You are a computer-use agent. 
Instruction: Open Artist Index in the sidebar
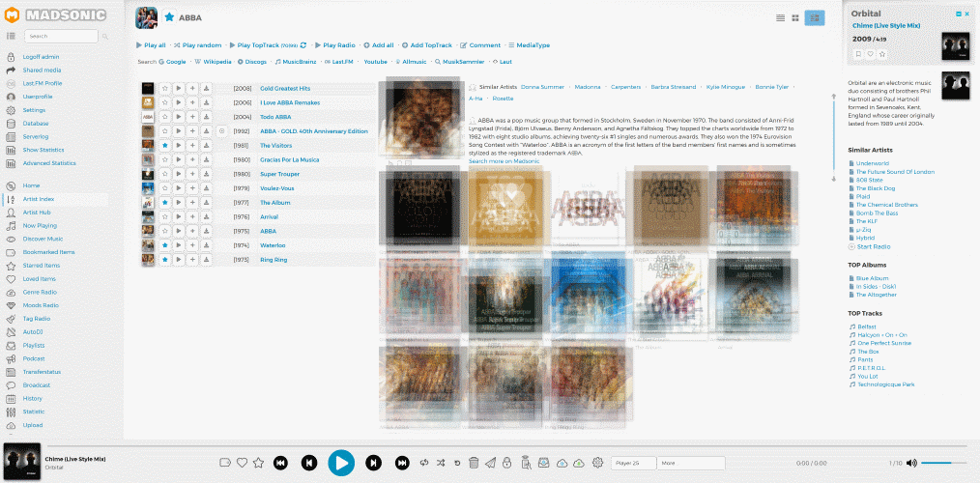tap(40, 199)
